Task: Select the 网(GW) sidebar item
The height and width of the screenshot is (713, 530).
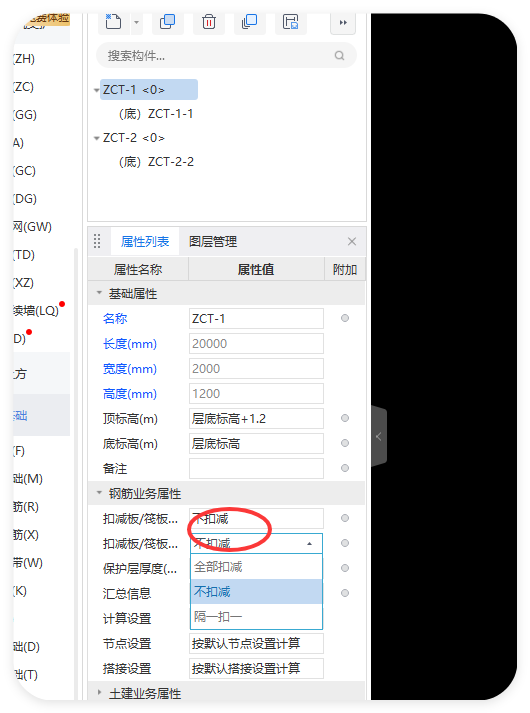Action: pos(32,226)
